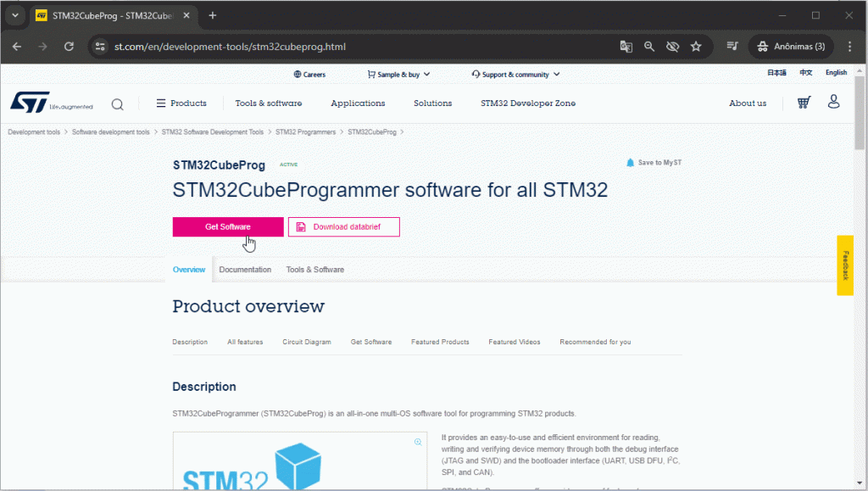Toggle the eye visibility icon in the toolbar

click(x=672, y=47)
